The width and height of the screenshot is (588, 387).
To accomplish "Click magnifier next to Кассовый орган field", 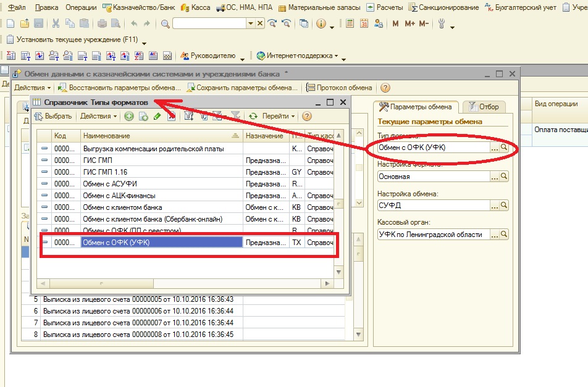I will pyautogui.click(x=504, y=235).
